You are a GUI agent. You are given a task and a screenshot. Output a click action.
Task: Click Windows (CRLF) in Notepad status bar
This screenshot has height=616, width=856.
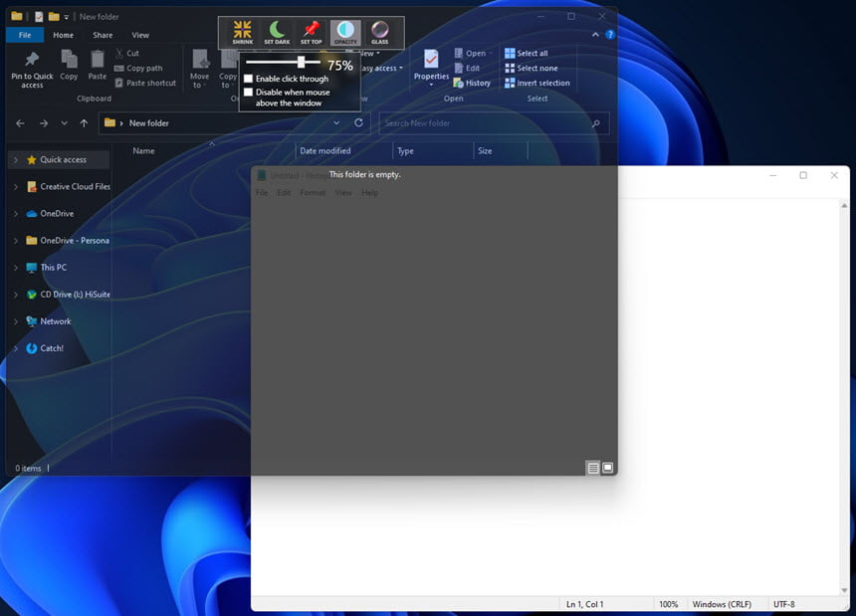click(722, 604)
